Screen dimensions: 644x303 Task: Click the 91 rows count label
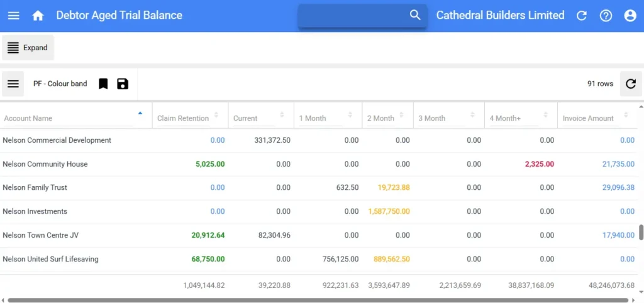click(600, 84)
